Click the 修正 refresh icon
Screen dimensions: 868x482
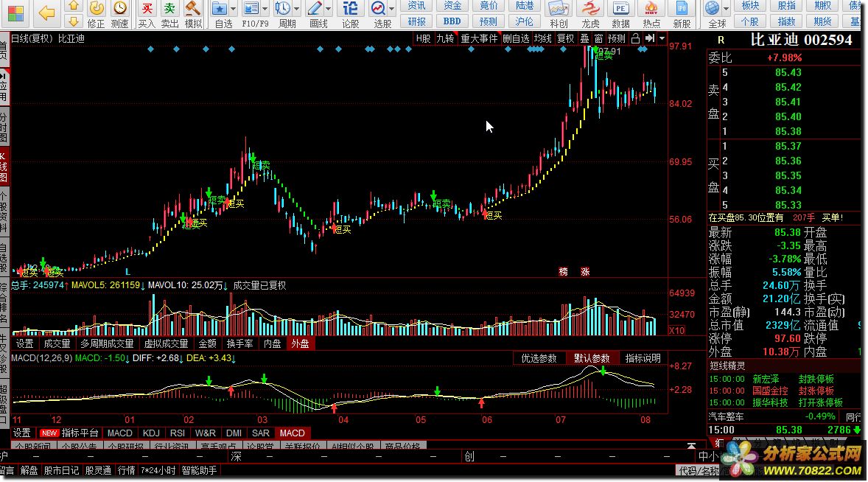(x=97, y=8)
